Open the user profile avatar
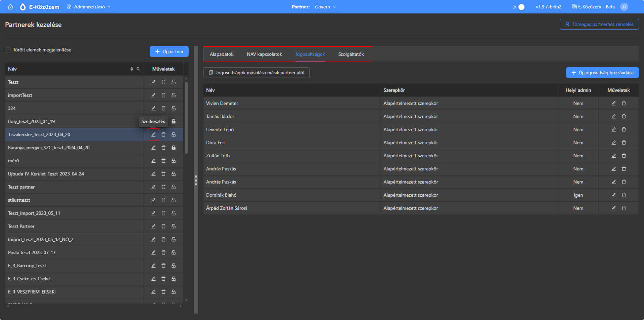 pos(624,7)
